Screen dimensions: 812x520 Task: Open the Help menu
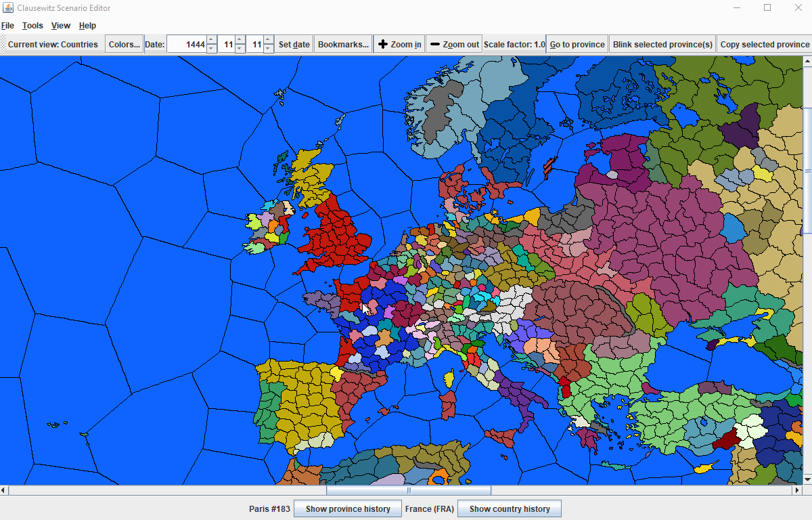(87, 26)
